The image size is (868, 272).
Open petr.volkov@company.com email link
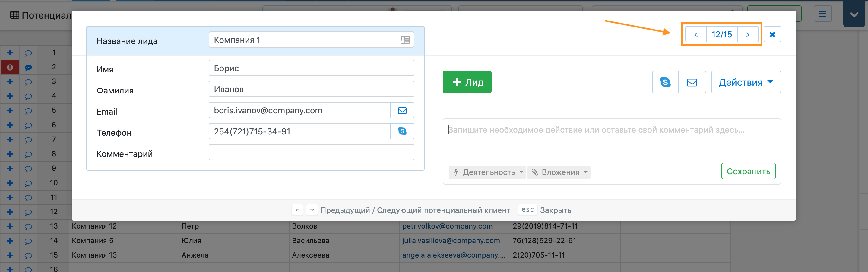pyautogui.click(x=447, y=226)
